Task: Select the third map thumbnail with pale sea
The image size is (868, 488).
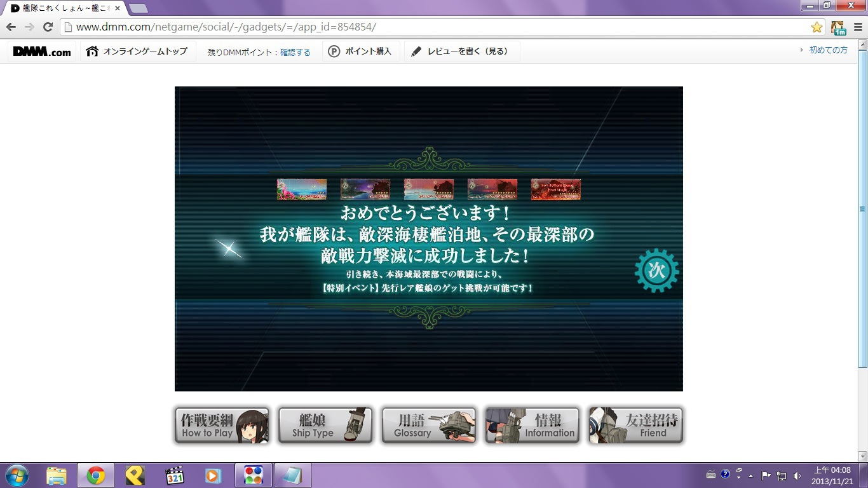Action: point(429,189)
